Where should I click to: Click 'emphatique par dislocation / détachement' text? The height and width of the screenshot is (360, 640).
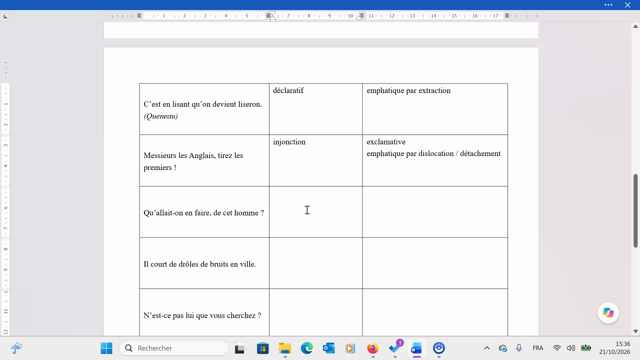click(x=433, y=153)
